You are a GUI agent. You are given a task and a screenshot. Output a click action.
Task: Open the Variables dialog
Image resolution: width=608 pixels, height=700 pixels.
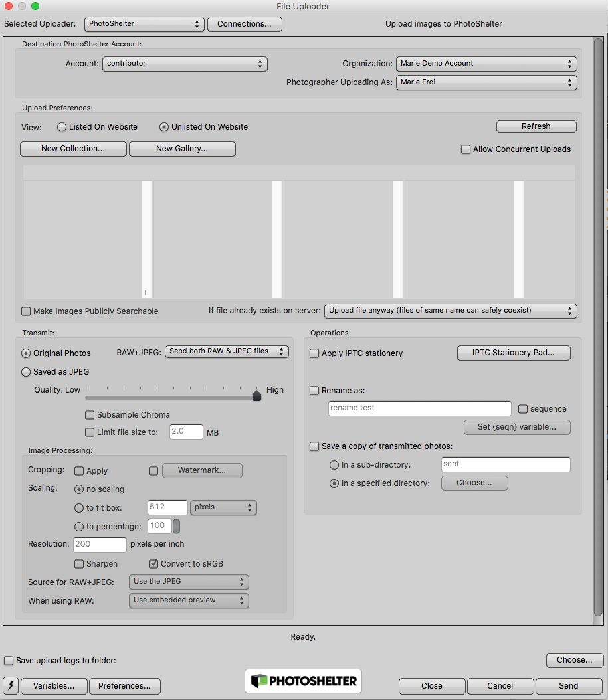tap(54, 685)
